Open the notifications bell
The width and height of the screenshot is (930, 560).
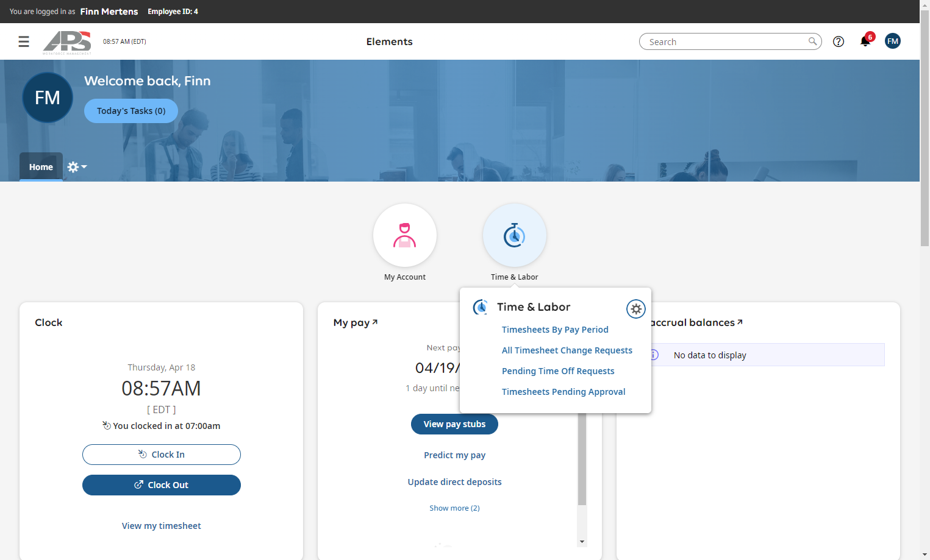pos(865,41)
